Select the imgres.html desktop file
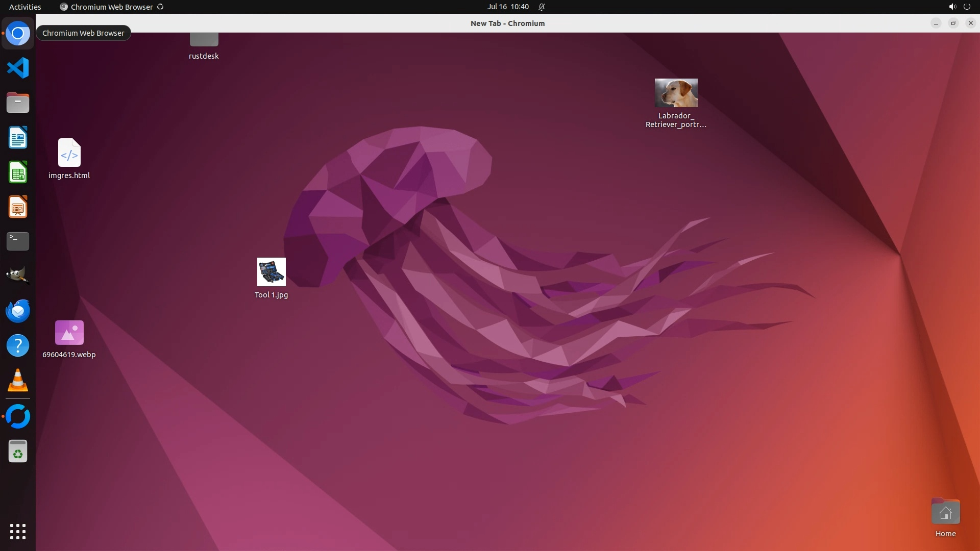The image size is (980, 551). (x=69, y=153)
